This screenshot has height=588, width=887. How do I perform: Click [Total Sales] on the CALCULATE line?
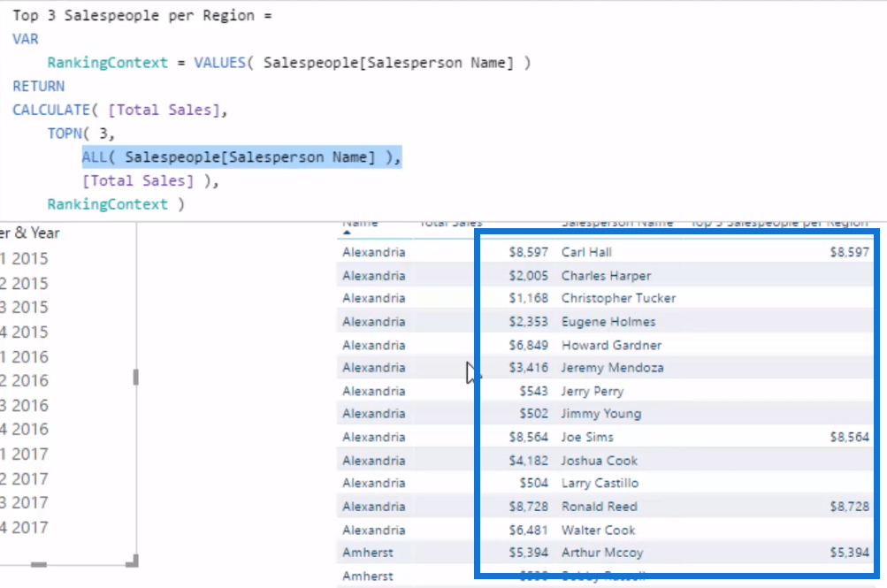click(164, 110)
